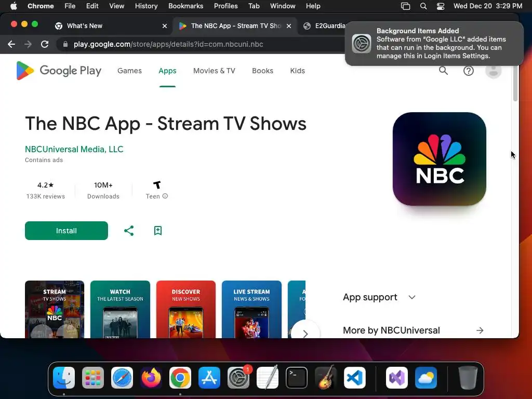
Task: Click the Google Play logo
Action: pyautogui.click(x=59, y=71)
